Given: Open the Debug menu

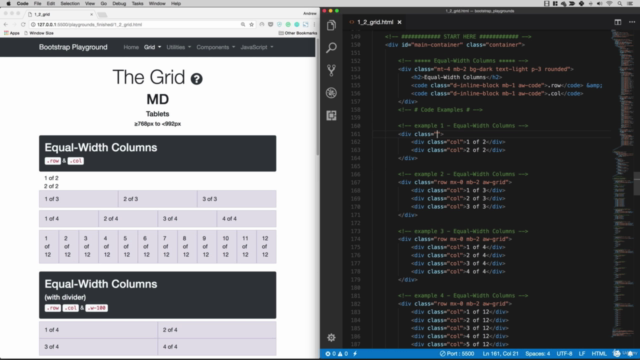Looking at the screenshot, I should coord(119,3).
